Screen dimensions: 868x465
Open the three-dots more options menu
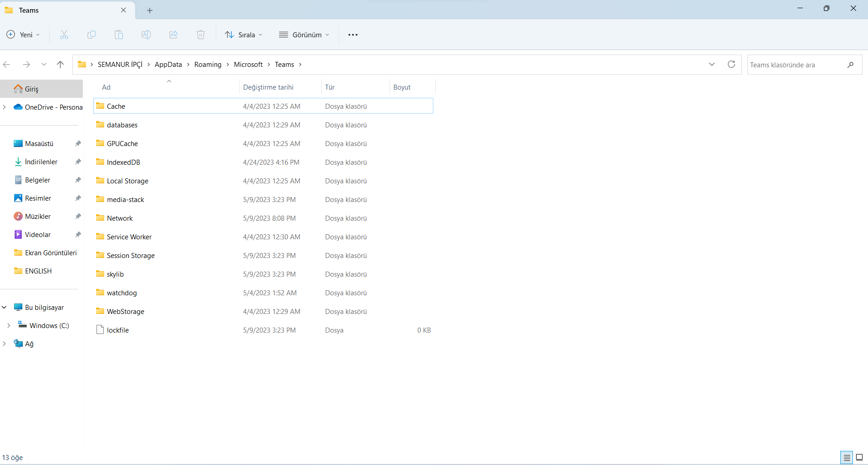[x=353, y=35]
